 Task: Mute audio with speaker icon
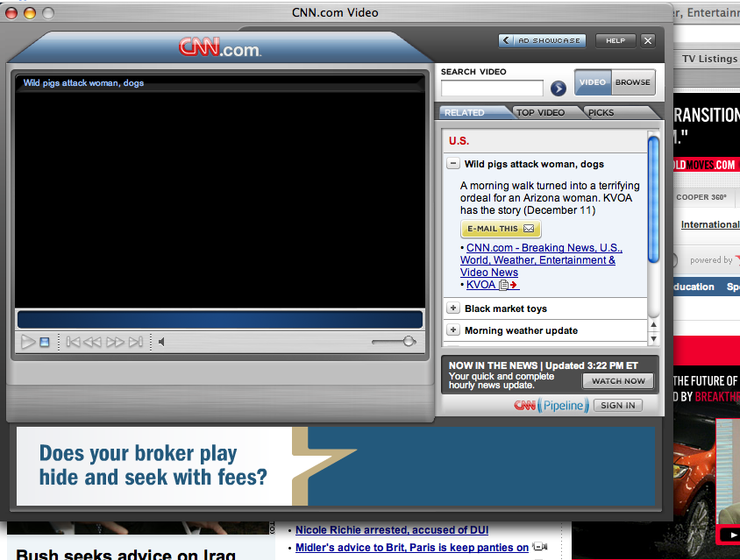pos(161,342)
